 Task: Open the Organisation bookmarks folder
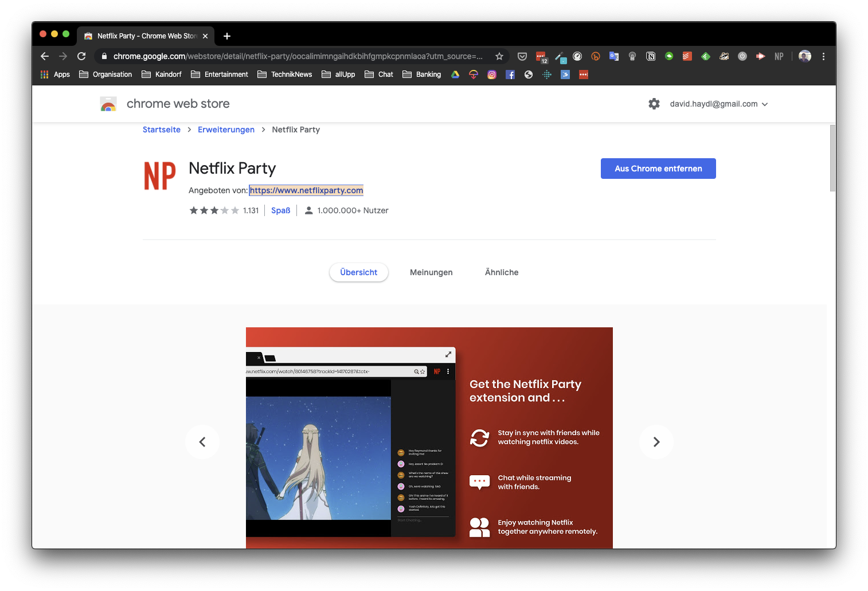click(105, 75)
